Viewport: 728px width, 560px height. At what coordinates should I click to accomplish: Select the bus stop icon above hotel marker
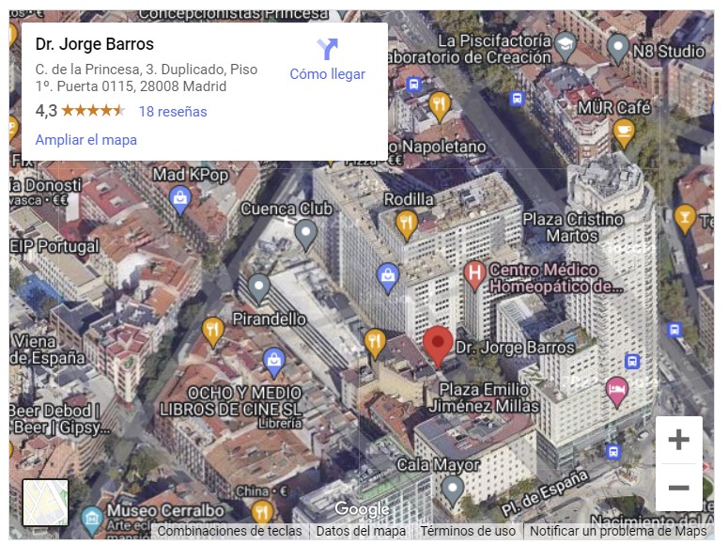coord(632,361)
